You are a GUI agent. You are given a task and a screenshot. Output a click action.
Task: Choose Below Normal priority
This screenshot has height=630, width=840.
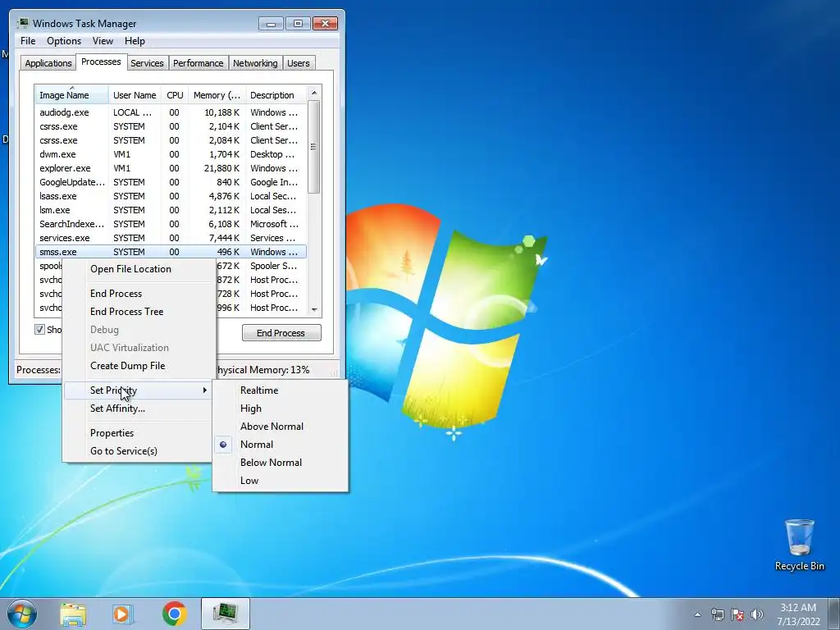281,463
